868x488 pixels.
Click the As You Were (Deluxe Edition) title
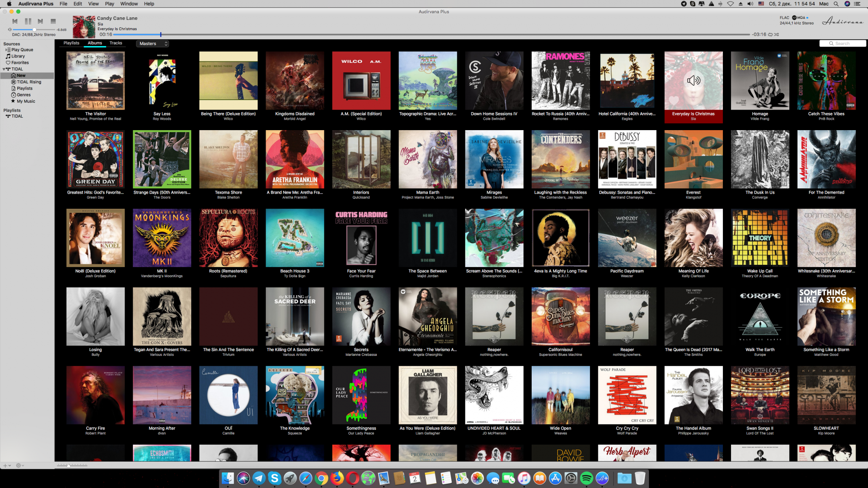tap(428, 428)
